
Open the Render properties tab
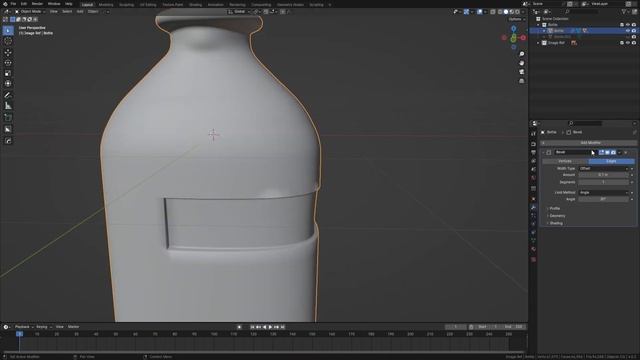point(533,144)
